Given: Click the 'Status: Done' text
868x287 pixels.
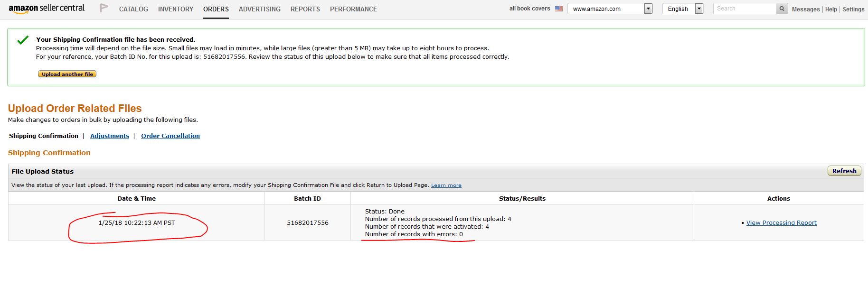Looking at the screenshot, I should (x=385, y=211).
